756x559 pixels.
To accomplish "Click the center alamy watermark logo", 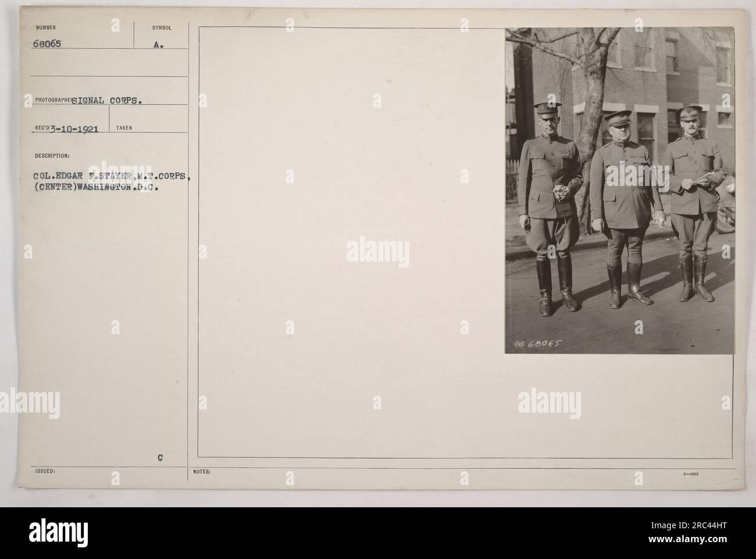I will click(378, 253).
